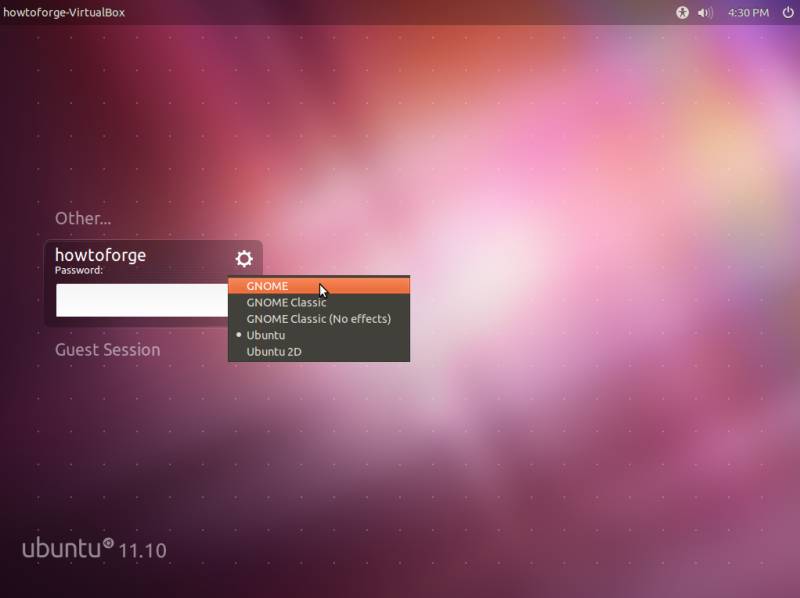Image resolution: width=800 pixels, height=598 pixels.
Task: Select the GNOME session
Action: tap(319, 286)
